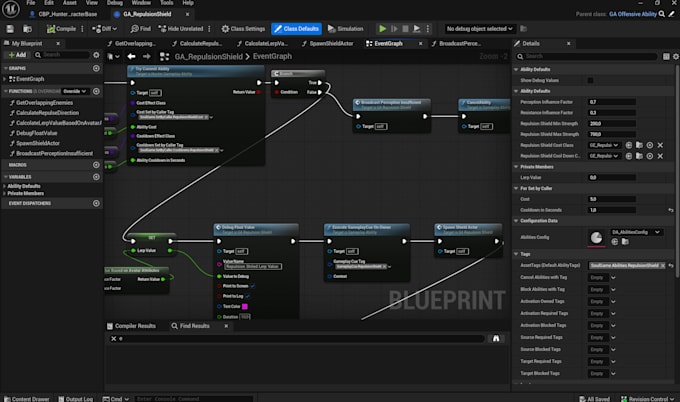Open the Asset menu

pyautogui.click(x=70, y=3)
